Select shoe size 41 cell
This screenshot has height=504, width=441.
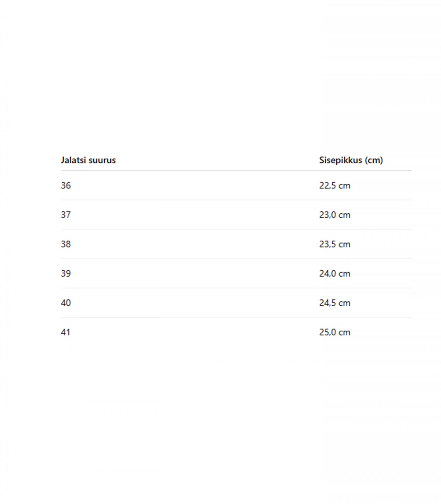coord(65,332)
